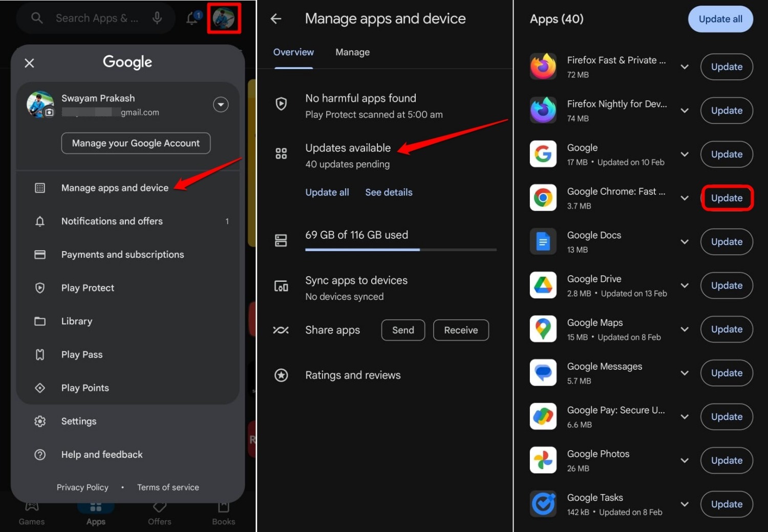The width and height of the screenshot is (768, 532).
Task: Tap the Google Pay app icon
Action: click(543, 416)
